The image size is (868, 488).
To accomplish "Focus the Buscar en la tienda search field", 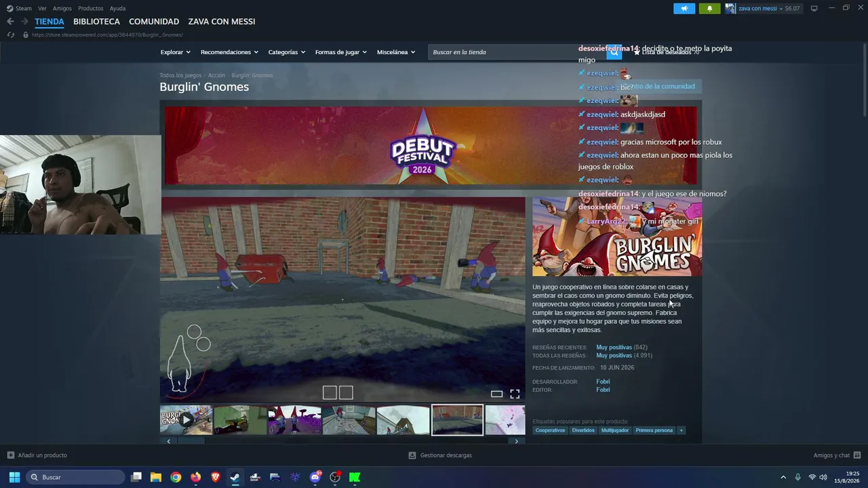I will point(518,52).
